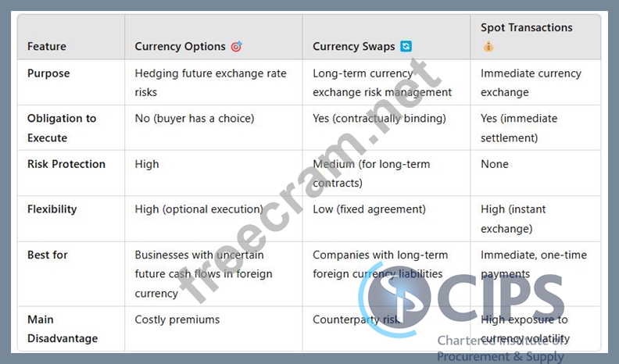619x364 pixels.
Task: Select the Feature column header
Action: click(47, 47)
